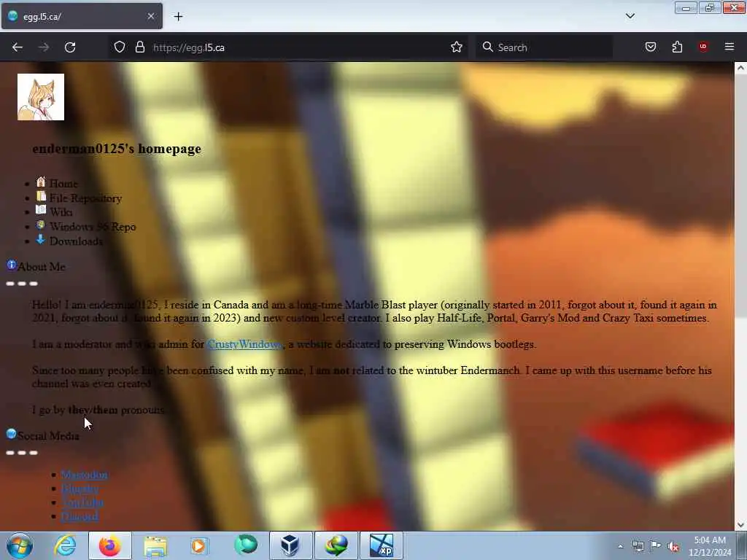Open the Extensions puzzle icon

[x=677, y=47]
